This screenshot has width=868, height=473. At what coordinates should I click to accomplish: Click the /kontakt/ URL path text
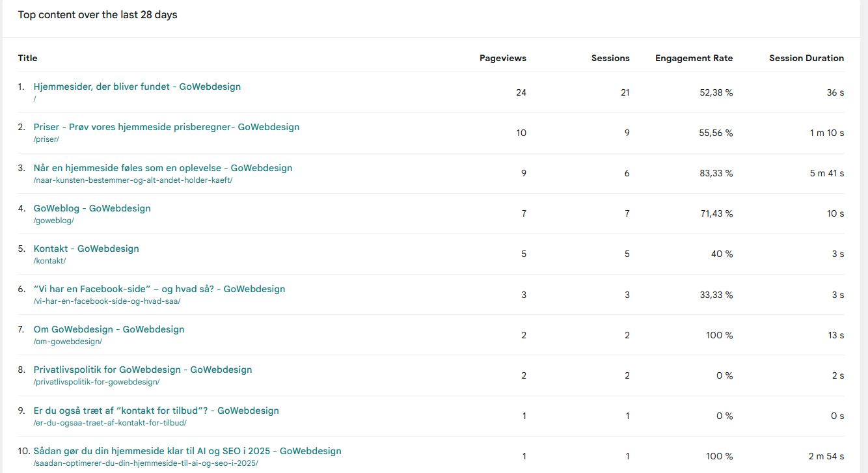(x=49, y=261)
